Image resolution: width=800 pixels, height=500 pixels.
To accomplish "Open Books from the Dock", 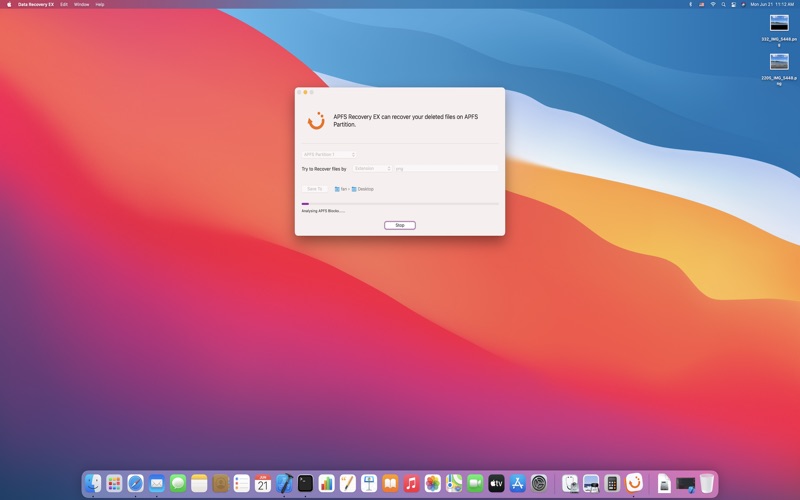I will coord(390,483).
